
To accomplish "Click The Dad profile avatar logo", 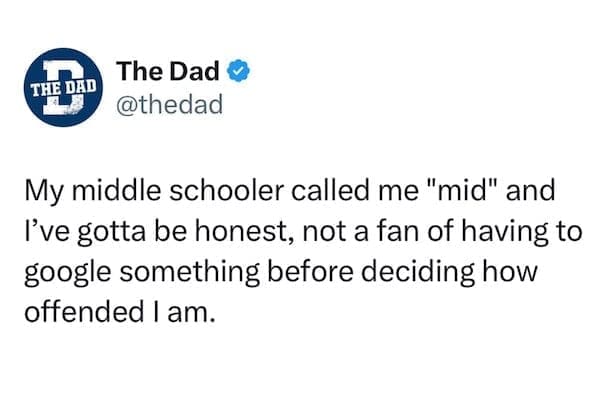I will (x=62, y=89).
